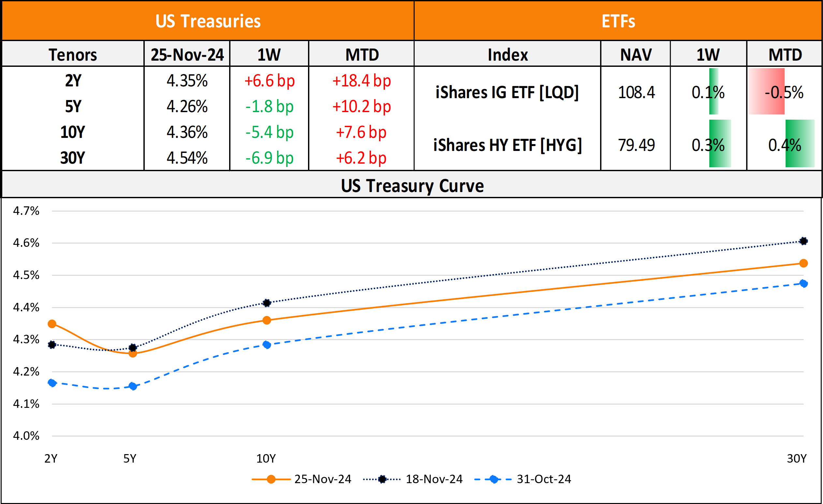Select the black dotted 10Y data point
This screenshot has height=504, width=823.
pos(267,303)
